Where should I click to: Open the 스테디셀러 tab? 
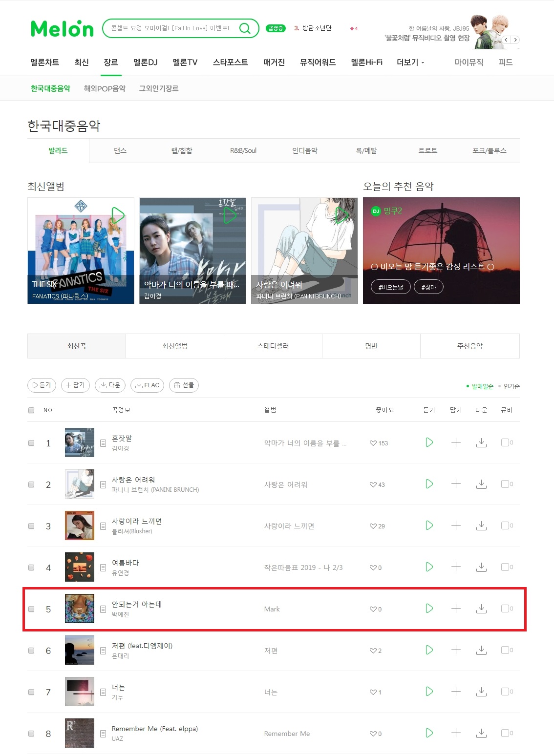(x=273, y=346)
